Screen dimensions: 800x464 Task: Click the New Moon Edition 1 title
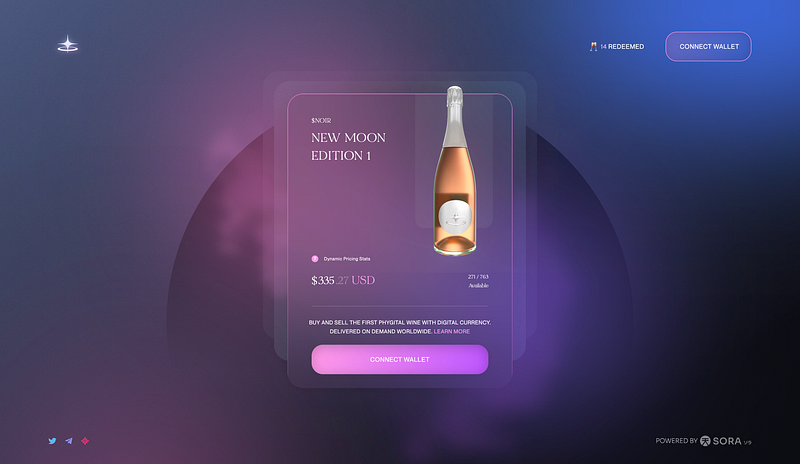[x=348, y=146]
